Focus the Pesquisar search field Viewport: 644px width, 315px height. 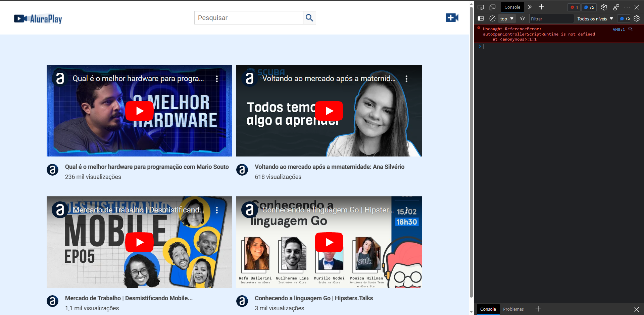(249, 18)
